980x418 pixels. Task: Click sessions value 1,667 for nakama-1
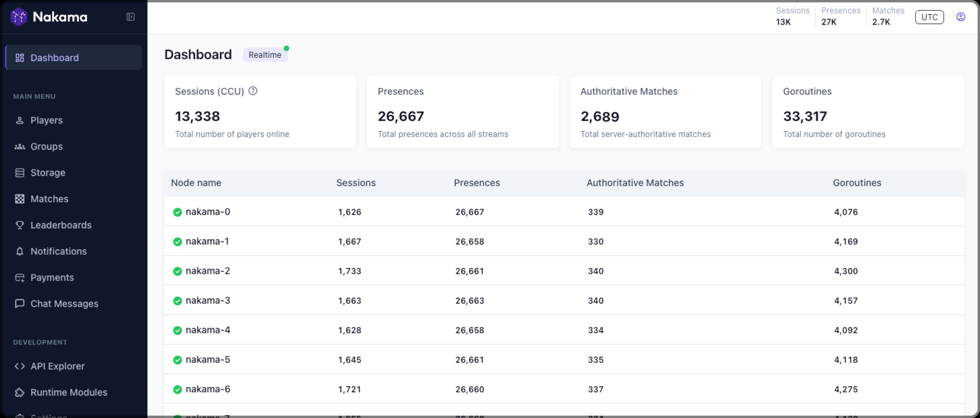click(x=349, y=241)
